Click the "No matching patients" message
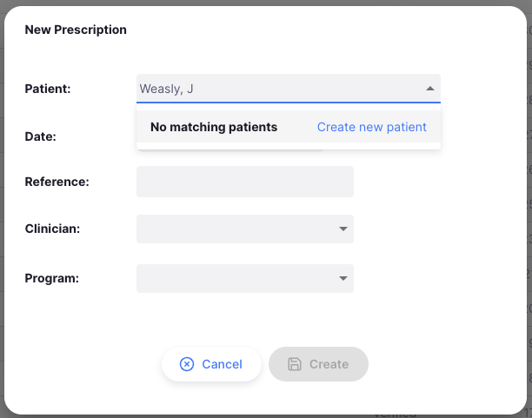This screenshot has height=418, width=532. click(214, 127)
